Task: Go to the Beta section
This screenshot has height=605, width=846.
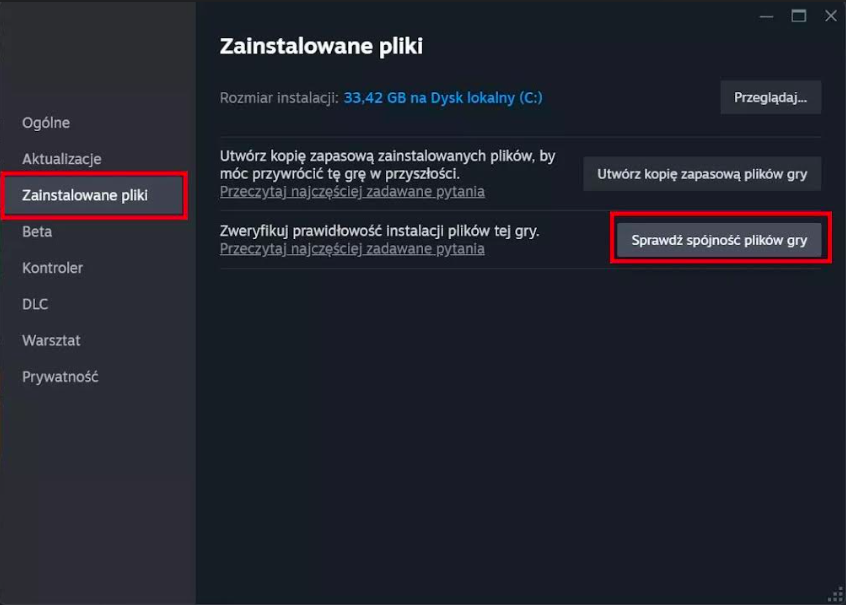Action: coord(37,232)
